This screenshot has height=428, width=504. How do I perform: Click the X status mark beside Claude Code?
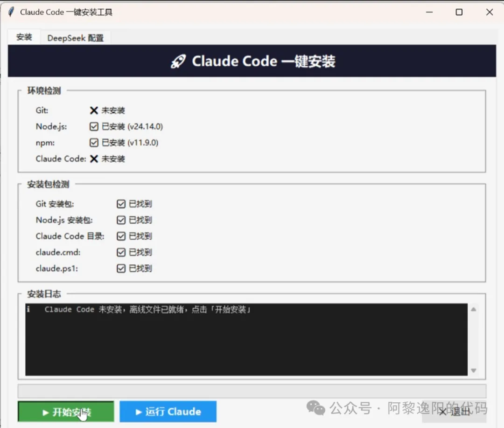(x=94, y=159)
